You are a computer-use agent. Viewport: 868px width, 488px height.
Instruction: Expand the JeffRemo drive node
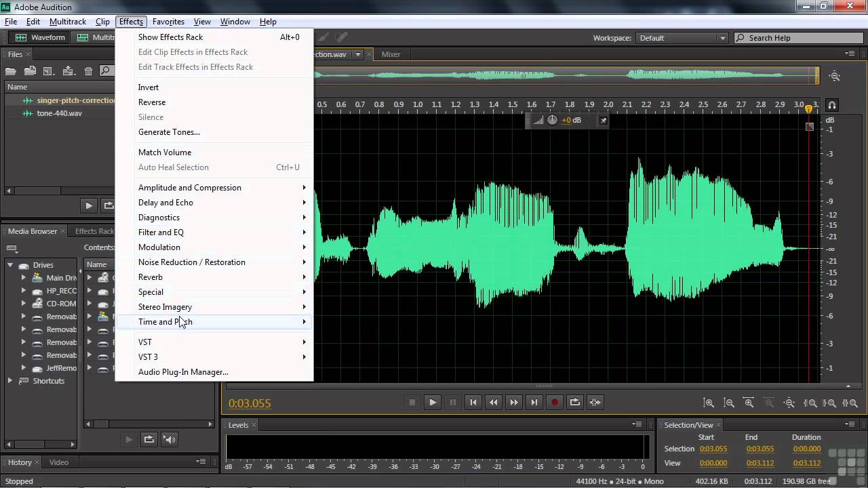24,368
